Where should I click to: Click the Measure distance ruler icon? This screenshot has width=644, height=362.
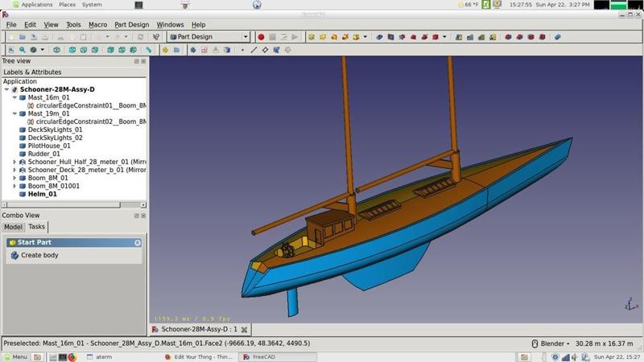[149, 50]
